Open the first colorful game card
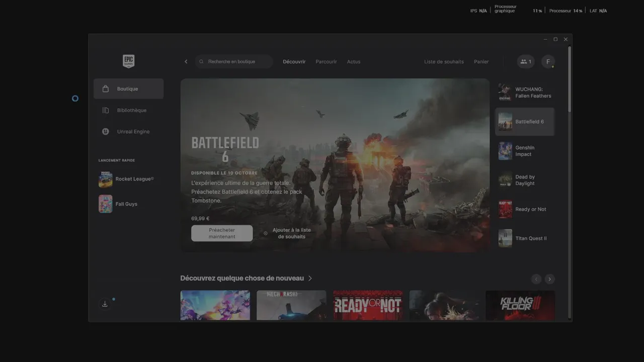This screenshot has width=644, height=362. click(215, 305)
